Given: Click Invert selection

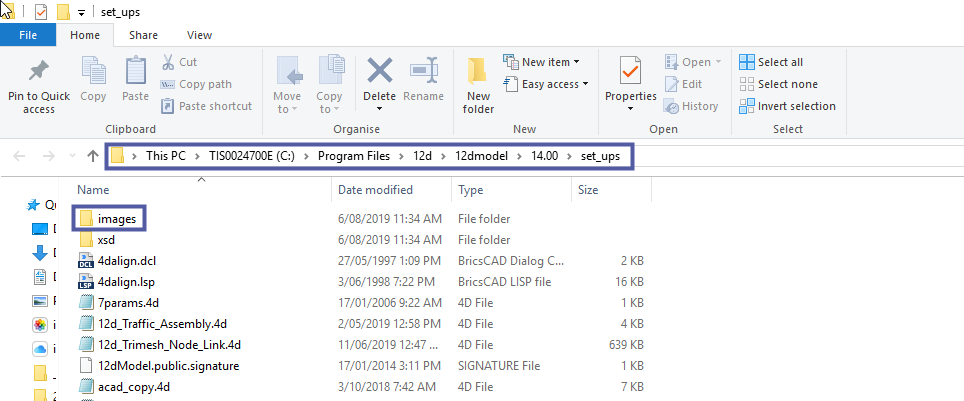Looking at the screenshot, I should point(788,106).
